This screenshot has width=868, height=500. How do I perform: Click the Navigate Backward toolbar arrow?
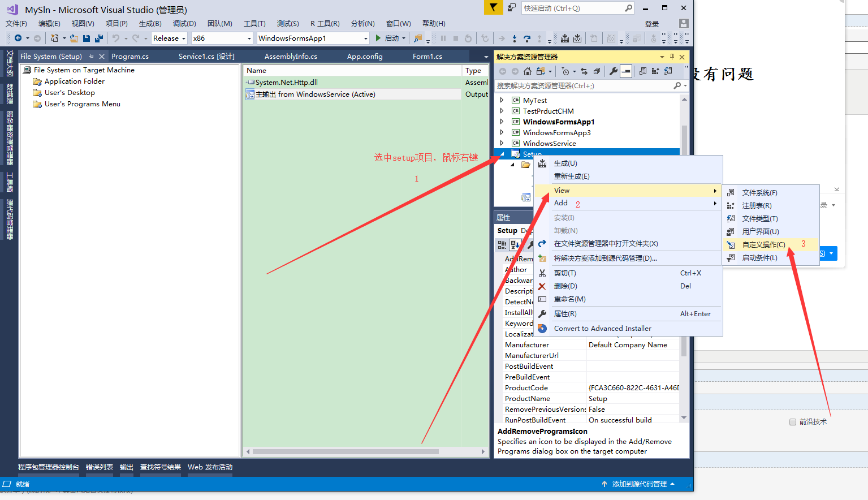pos(18,38)
